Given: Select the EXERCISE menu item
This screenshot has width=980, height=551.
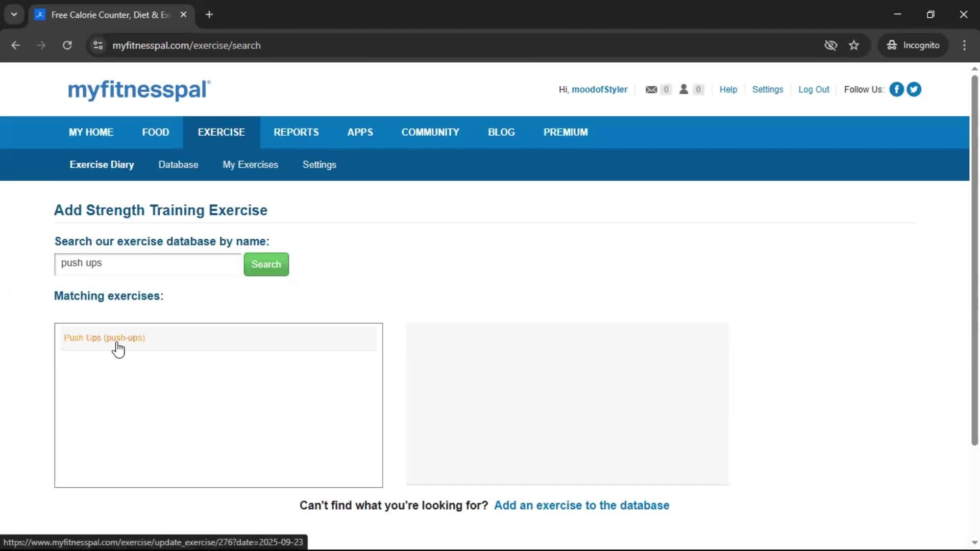Looking at the screenshot, I should pos(222,132).
